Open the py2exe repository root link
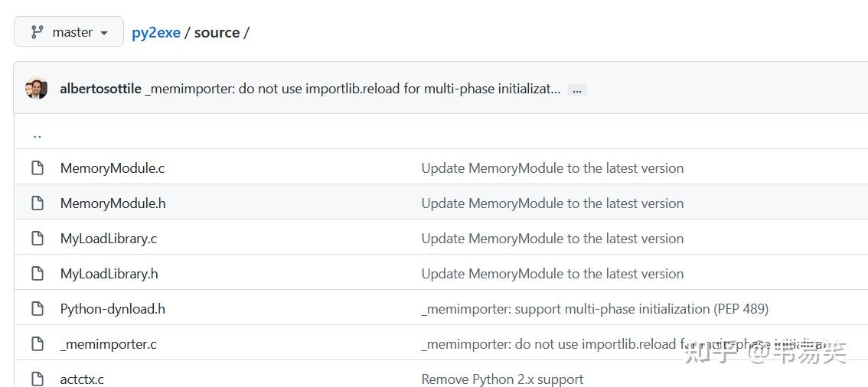 (x=155, y=32)
